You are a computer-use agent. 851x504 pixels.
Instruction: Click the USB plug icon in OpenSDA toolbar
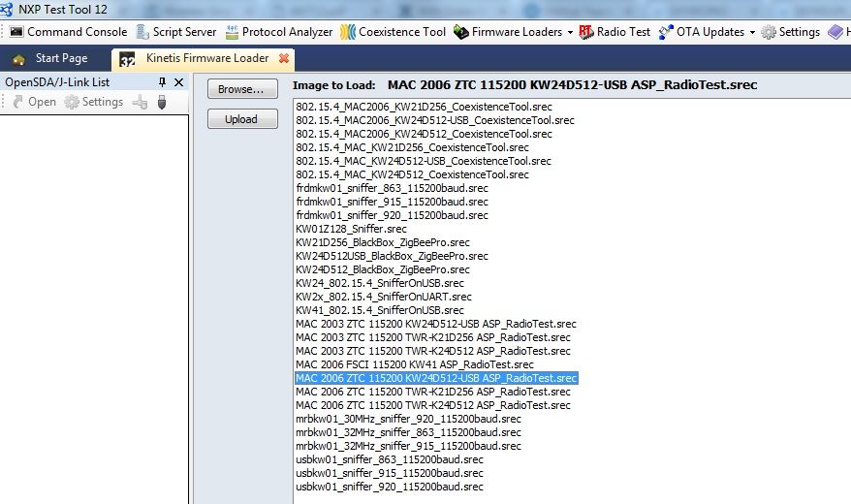click(162, 102)
